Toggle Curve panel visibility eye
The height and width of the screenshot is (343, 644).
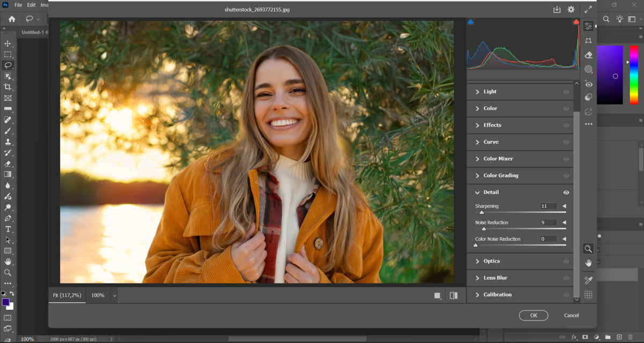566,142
